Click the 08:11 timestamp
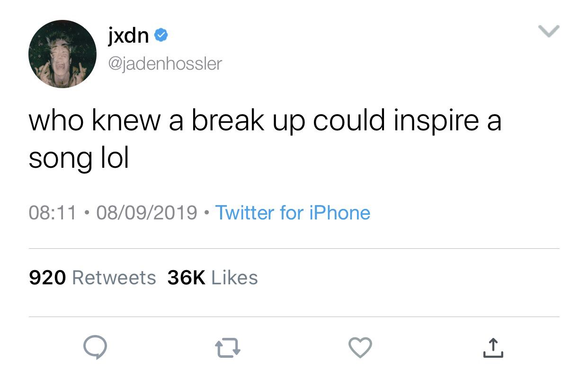The width and height of the screenshot is (588, 372). coord(53,213)
